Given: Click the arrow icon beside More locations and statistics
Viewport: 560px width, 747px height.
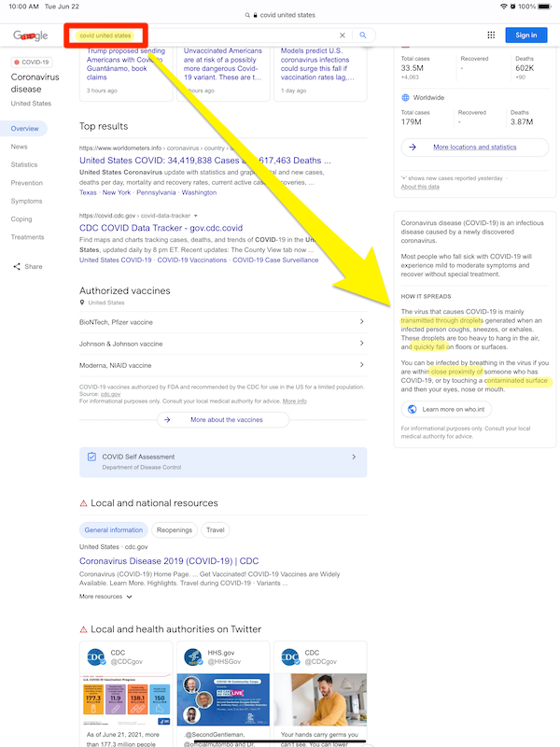Looking at the screenshot, I should (x=413, y=148).
